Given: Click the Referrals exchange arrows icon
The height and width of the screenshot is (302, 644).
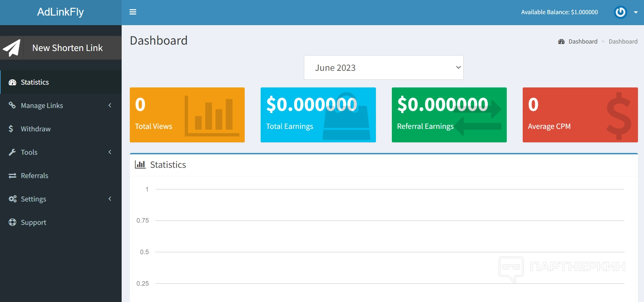Looking at the screenshot, I should point(12,176).
